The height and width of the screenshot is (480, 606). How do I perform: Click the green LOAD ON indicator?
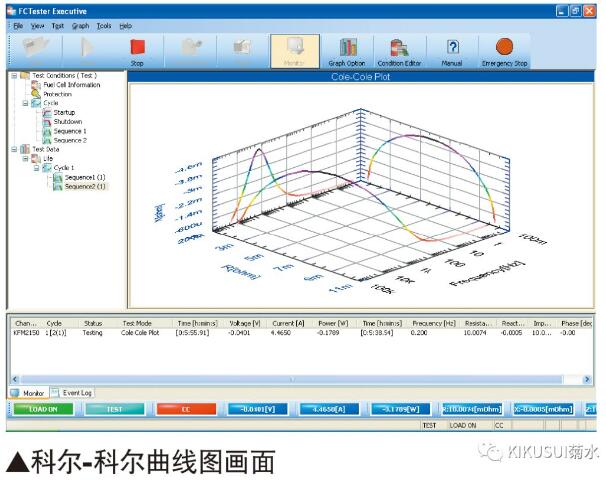[x=43, y=409]
